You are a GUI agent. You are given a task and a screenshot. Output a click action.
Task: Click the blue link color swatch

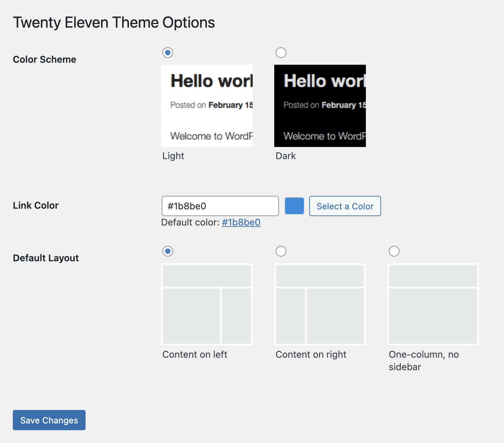[x=294, y=206]
